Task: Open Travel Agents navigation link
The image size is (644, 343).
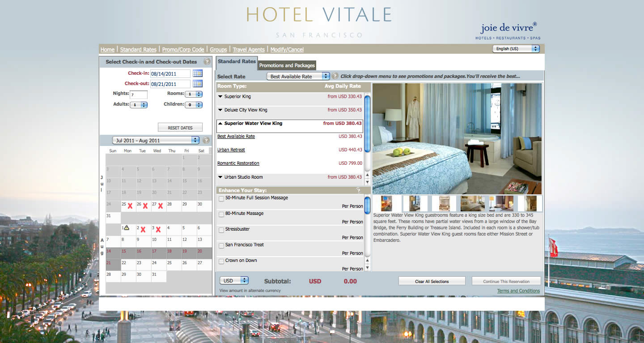Action: click(249, 50)
